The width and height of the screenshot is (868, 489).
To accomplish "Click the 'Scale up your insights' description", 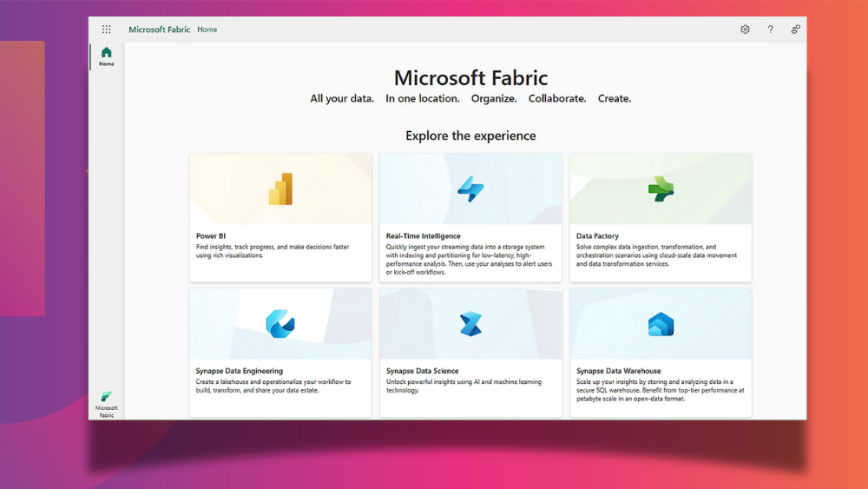I will point(660,390).
